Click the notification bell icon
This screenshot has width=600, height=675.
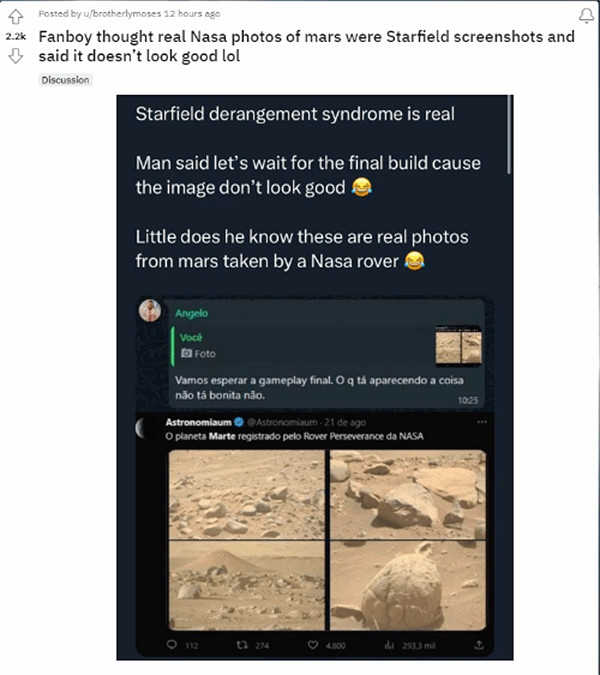586,15
